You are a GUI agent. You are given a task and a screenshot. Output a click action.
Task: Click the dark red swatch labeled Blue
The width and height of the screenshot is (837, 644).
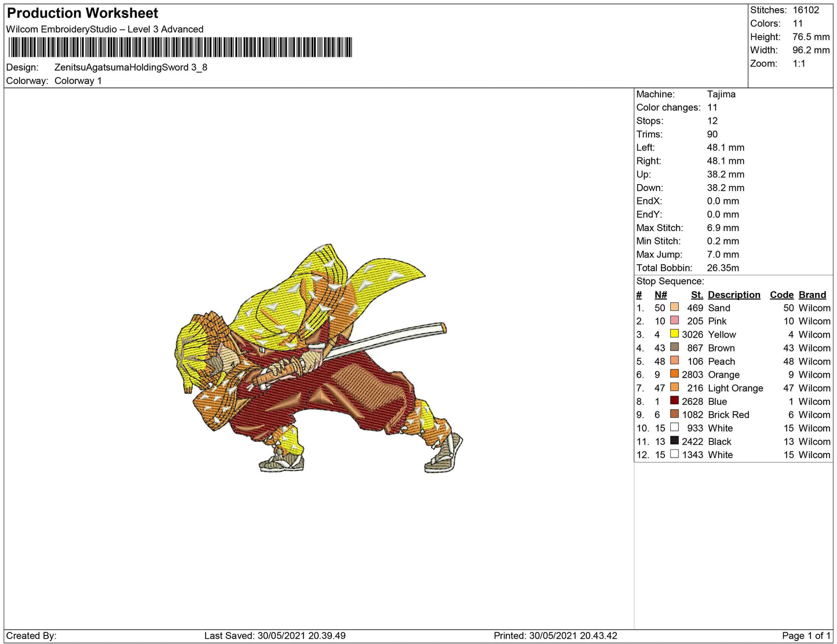coord(674,400)
